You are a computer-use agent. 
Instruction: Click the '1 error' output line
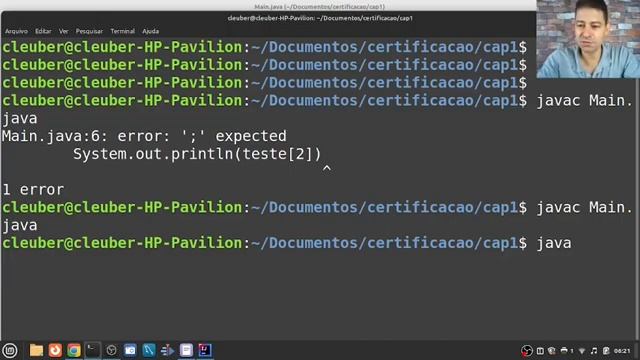[x=33, y=189]
